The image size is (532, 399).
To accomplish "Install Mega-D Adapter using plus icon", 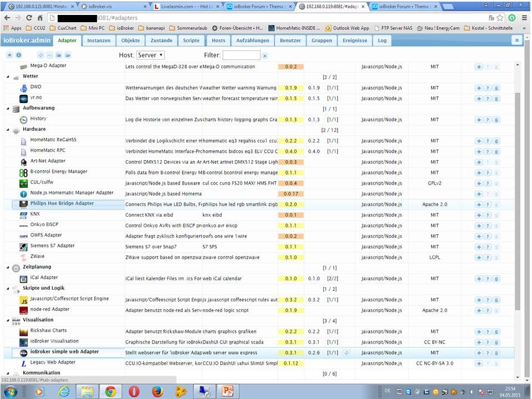I will [479, 67].
